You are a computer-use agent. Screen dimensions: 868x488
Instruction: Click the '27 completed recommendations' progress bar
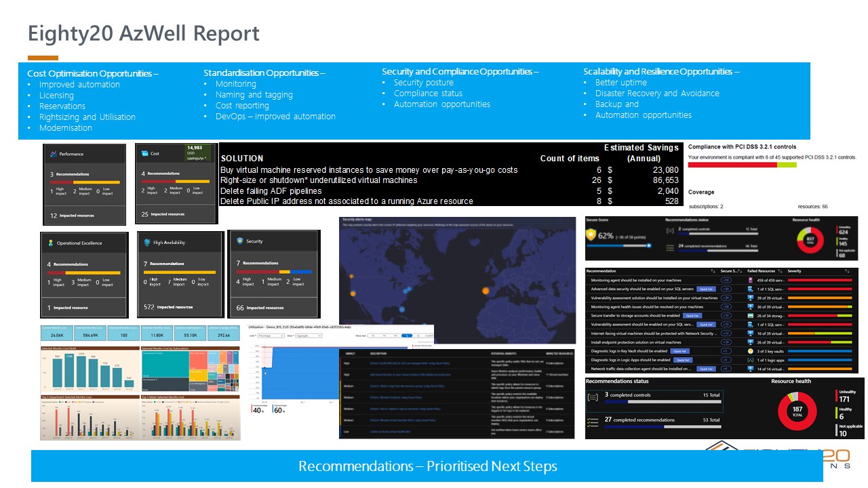[x=663, y=427]
